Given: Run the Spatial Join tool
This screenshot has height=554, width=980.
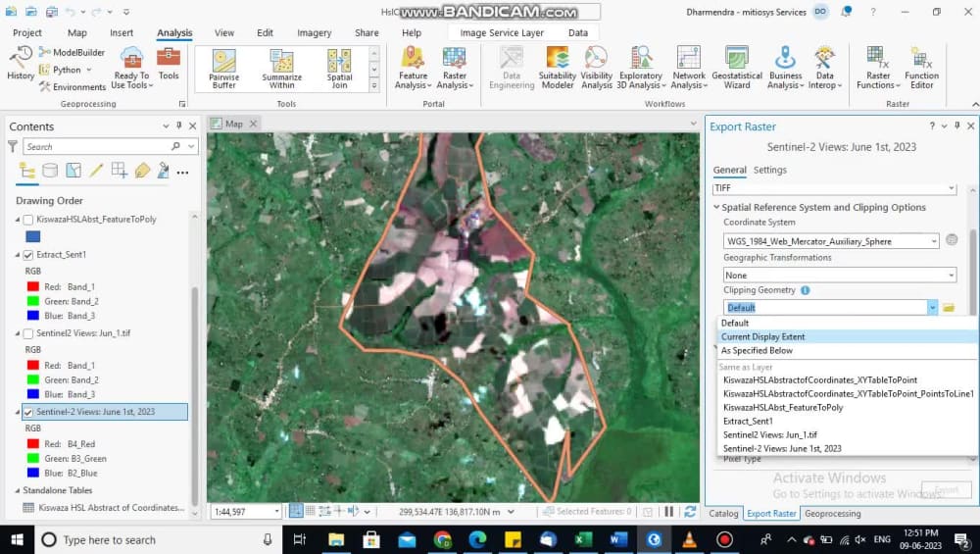Looking at the screenshot, I should [x=339, y=69].
